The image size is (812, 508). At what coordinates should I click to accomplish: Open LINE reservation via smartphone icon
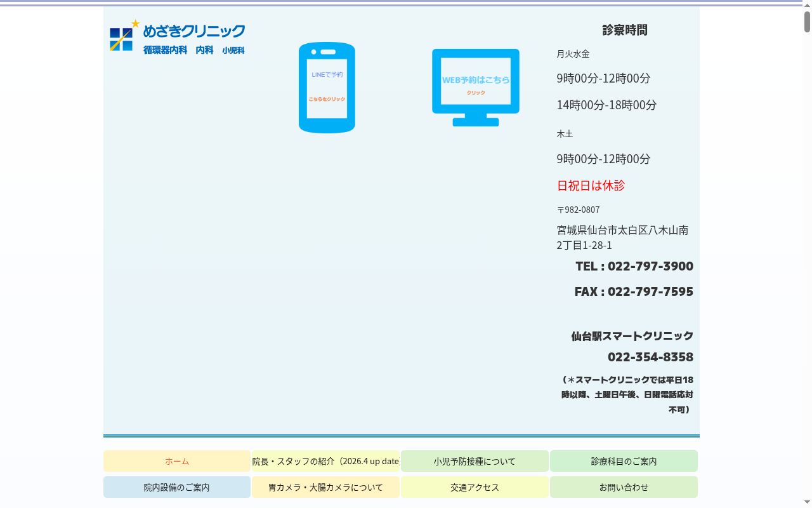click(x=327, y=88)
